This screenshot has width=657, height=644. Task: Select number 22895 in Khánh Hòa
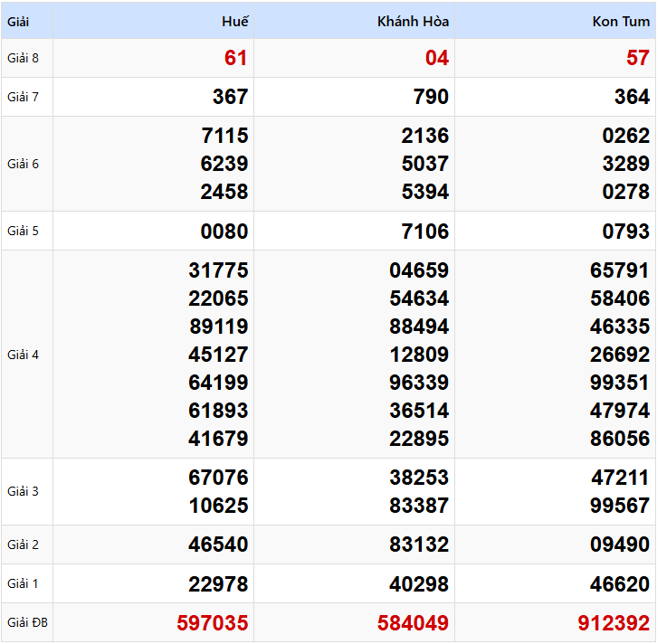point(419,439)
